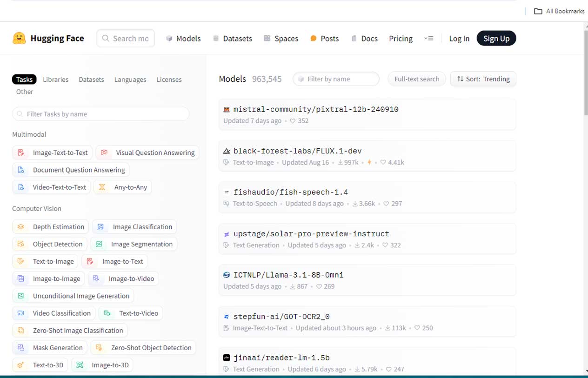Click the Computer Vision section heading

click(37, 209)
